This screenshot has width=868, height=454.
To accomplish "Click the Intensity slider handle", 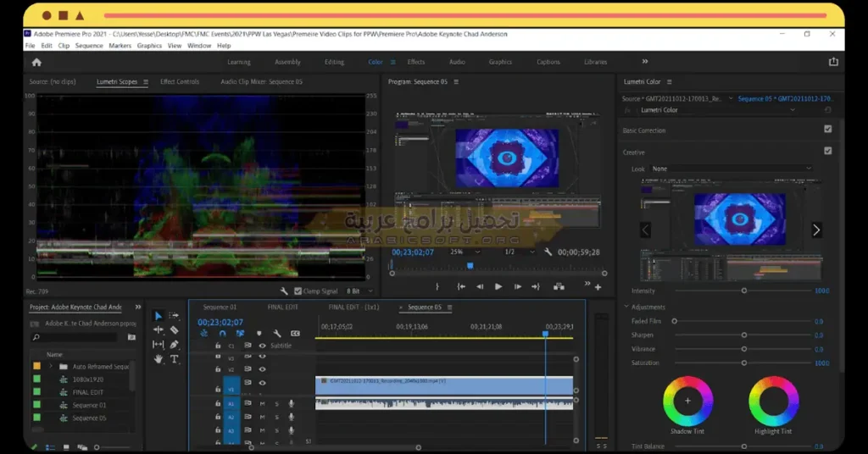I will [x=744, y=291].
